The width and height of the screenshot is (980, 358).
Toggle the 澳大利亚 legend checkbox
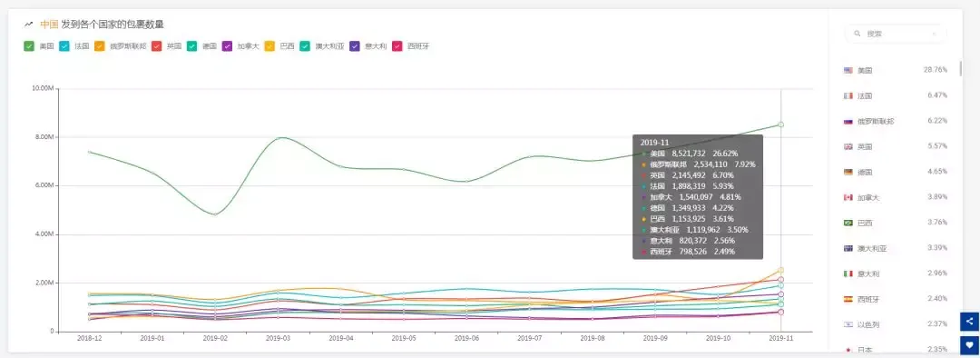tap(304, 45)
